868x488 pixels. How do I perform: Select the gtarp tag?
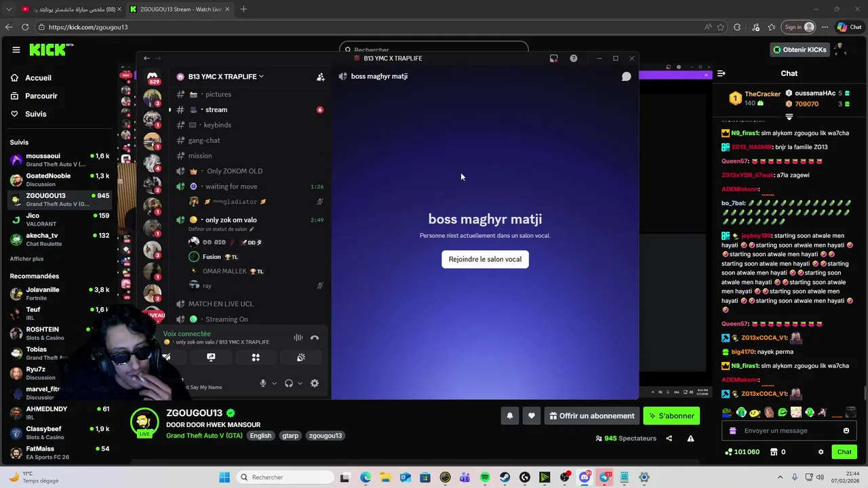[290, 436]
